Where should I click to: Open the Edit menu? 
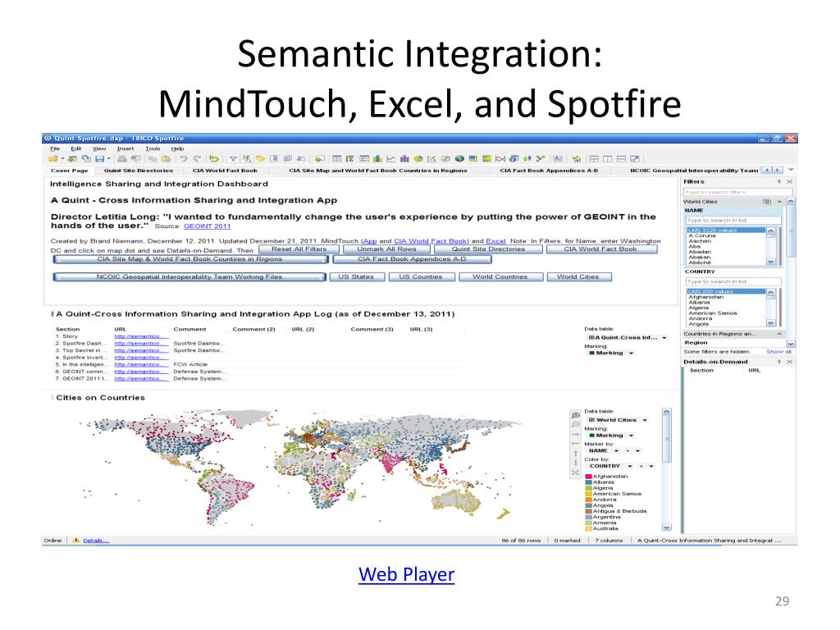(76, 148)
